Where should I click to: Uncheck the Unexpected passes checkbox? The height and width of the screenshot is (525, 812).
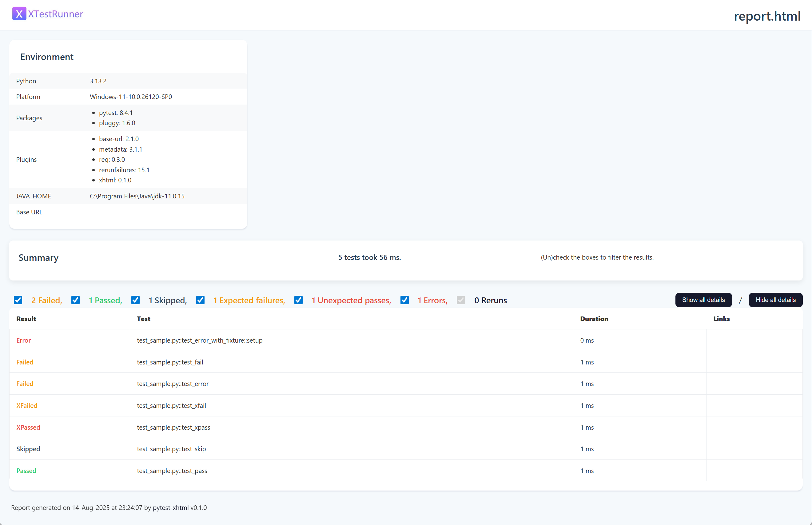pos(298,300)
